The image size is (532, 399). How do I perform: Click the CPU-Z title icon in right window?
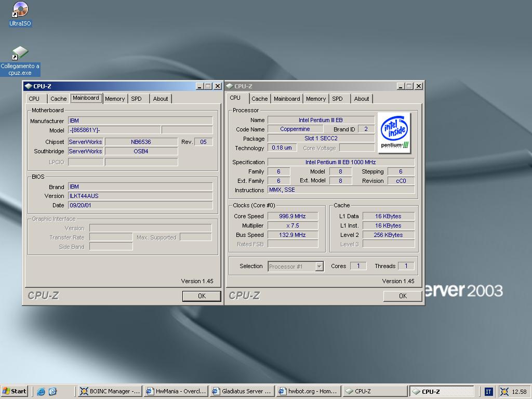[230, 86]
